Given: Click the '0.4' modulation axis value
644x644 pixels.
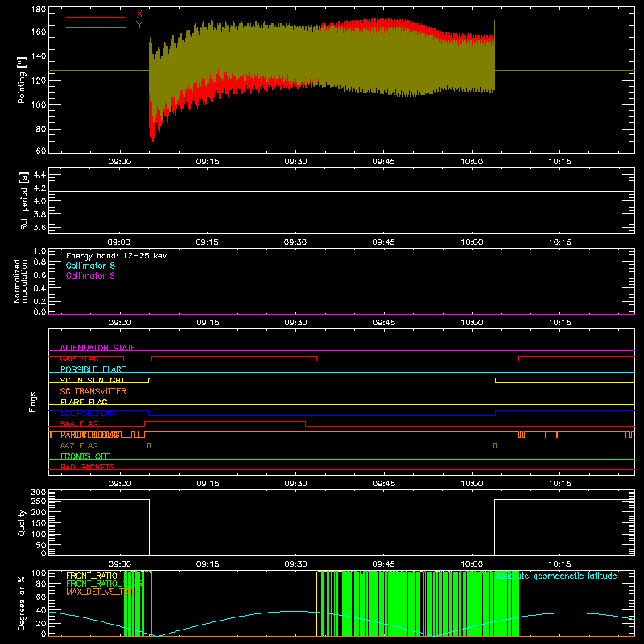Looking at the screenshot, I should 39,288.
